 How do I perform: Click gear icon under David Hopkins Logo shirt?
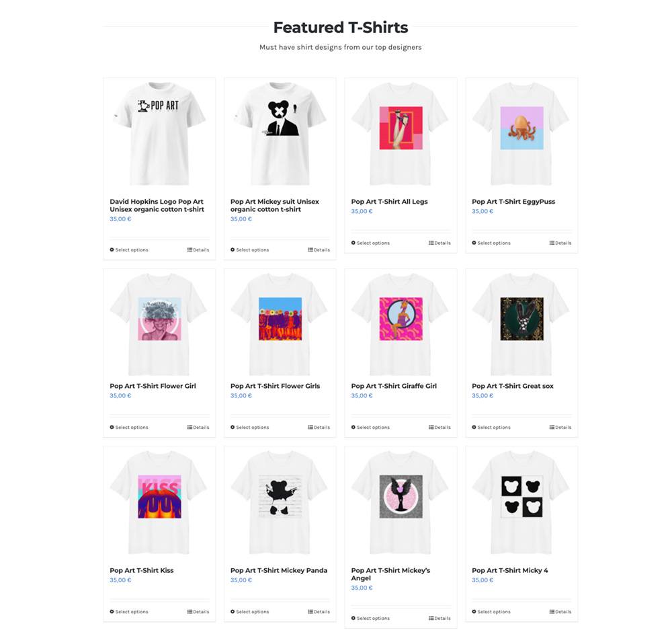click(x=112, y=249)
